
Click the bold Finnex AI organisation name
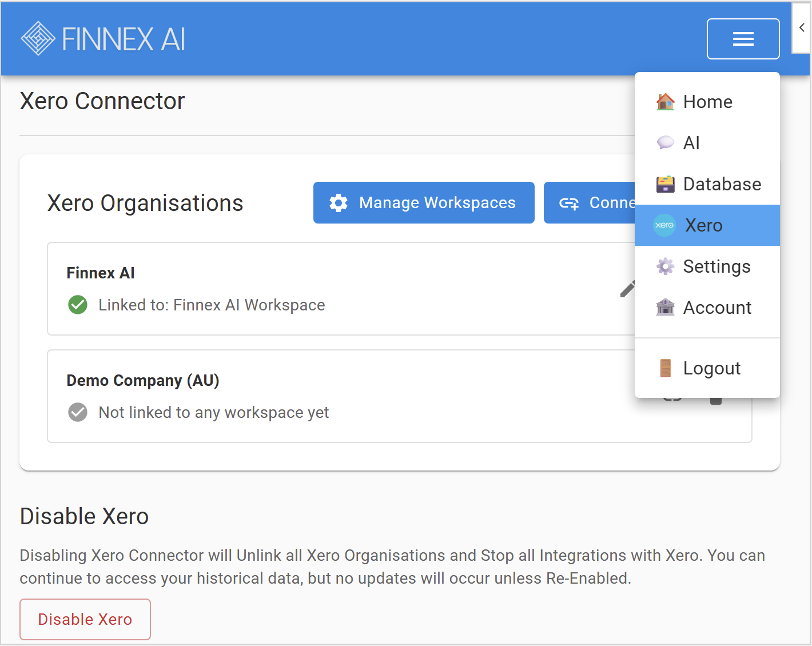pyautogui.click(x=101, y=273)
